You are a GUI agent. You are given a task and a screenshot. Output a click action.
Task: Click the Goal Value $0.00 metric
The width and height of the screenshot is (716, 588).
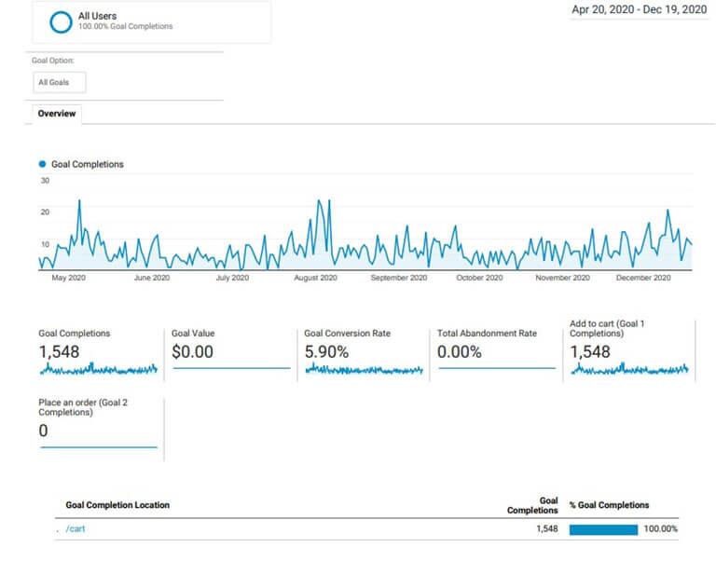[x=192, y=352]
